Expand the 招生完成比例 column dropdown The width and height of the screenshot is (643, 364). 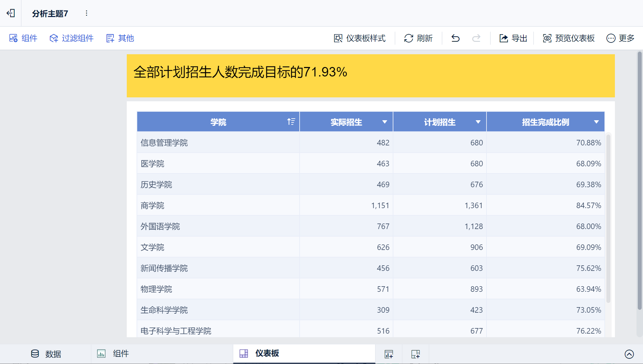click(x=596, y=122)
